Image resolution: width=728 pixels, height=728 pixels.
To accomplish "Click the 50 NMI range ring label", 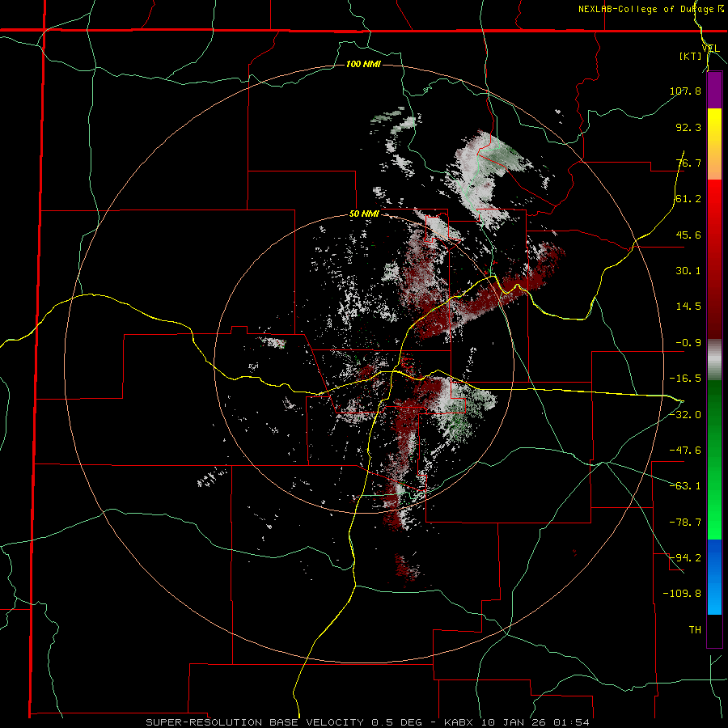I will point(364,214).
